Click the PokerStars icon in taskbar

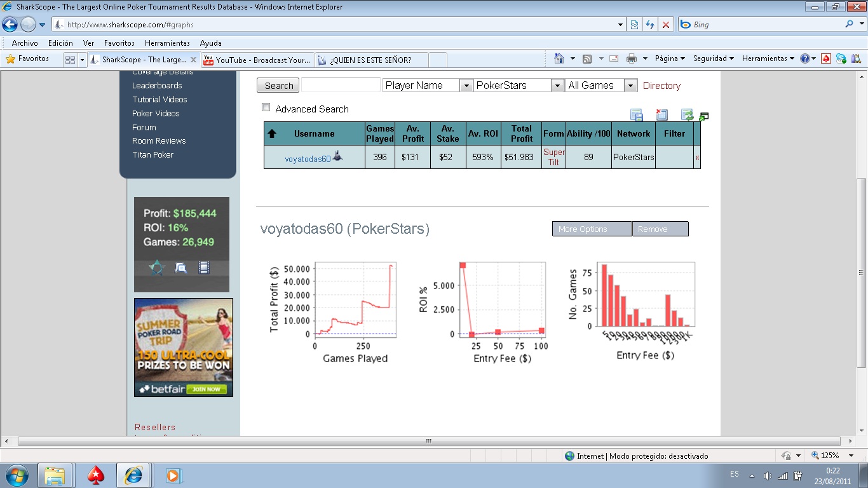[x=96, y=475]
